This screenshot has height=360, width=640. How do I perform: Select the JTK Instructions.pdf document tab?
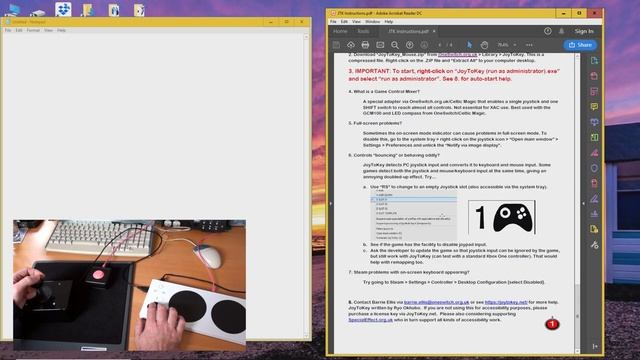point(408,31)
